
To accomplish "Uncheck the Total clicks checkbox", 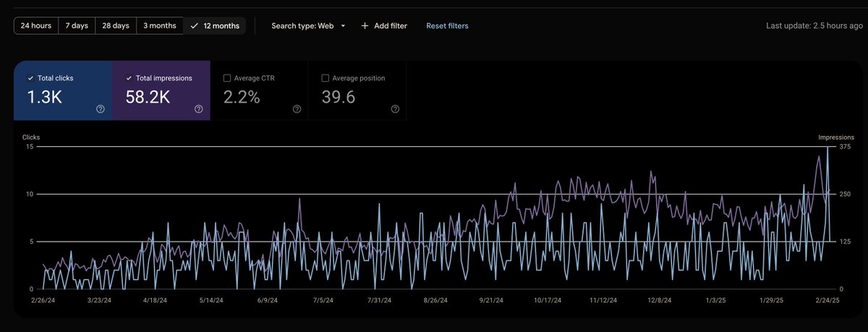I will pos(30,78).
